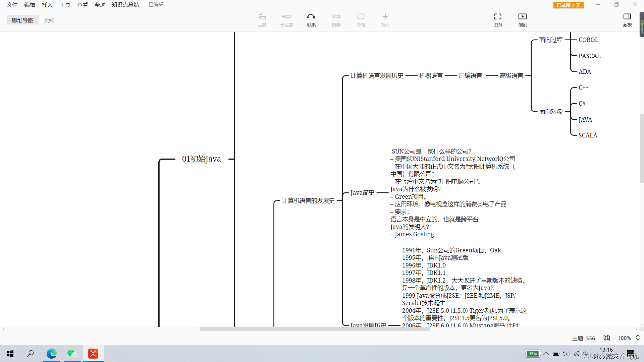Open the 插入 menu
The width and height of the screenshot is (644, 362).
point(47,5)
